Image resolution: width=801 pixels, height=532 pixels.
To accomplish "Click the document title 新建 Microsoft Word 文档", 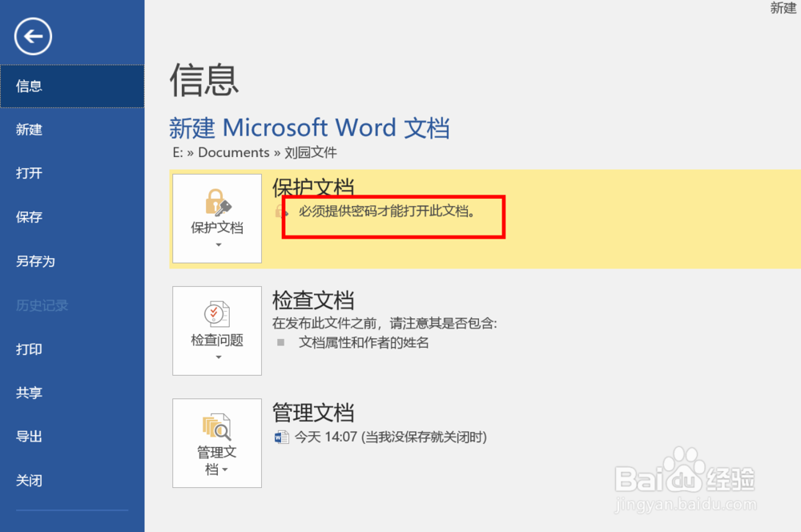I will pyautogui.click(x=309, y=127).
